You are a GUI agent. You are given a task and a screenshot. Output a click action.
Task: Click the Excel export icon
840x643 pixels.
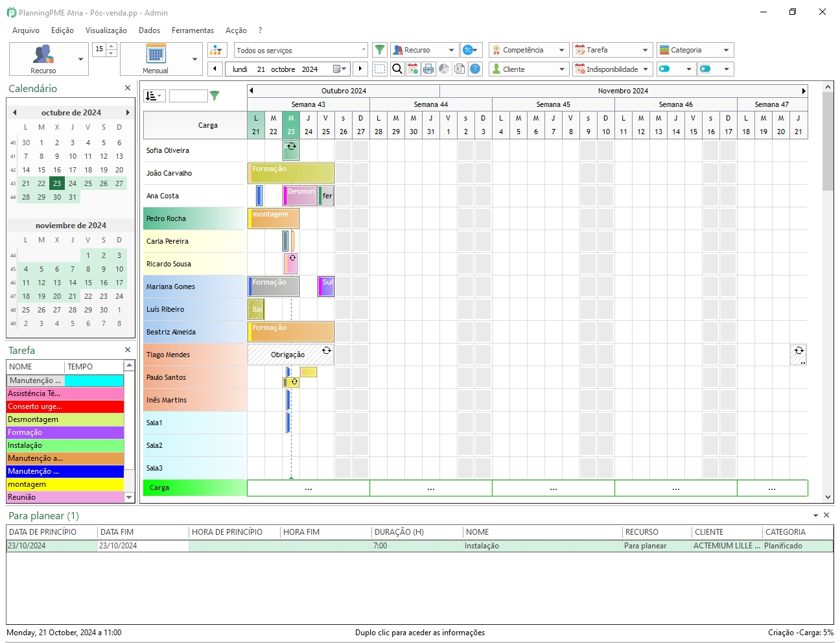point(460,69)
